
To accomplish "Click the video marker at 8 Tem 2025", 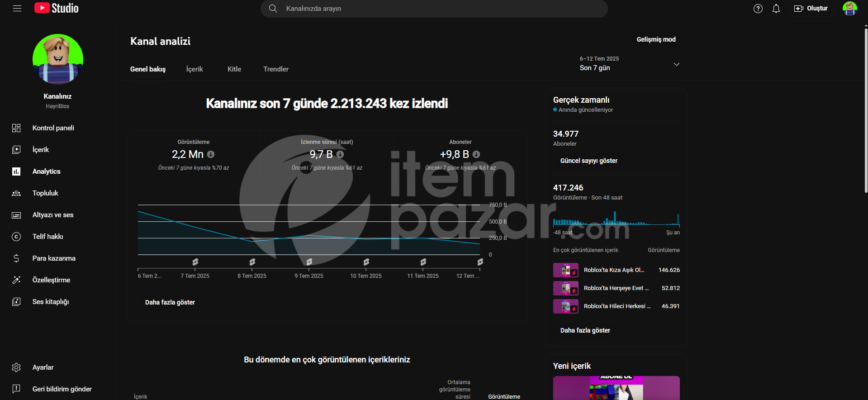I will click(252, 262).
